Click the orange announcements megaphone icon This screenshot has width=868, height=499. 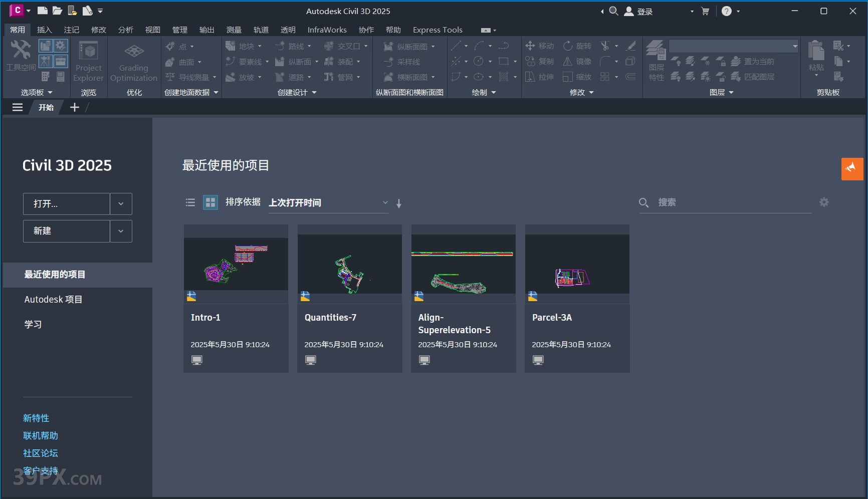pos(852,169)
